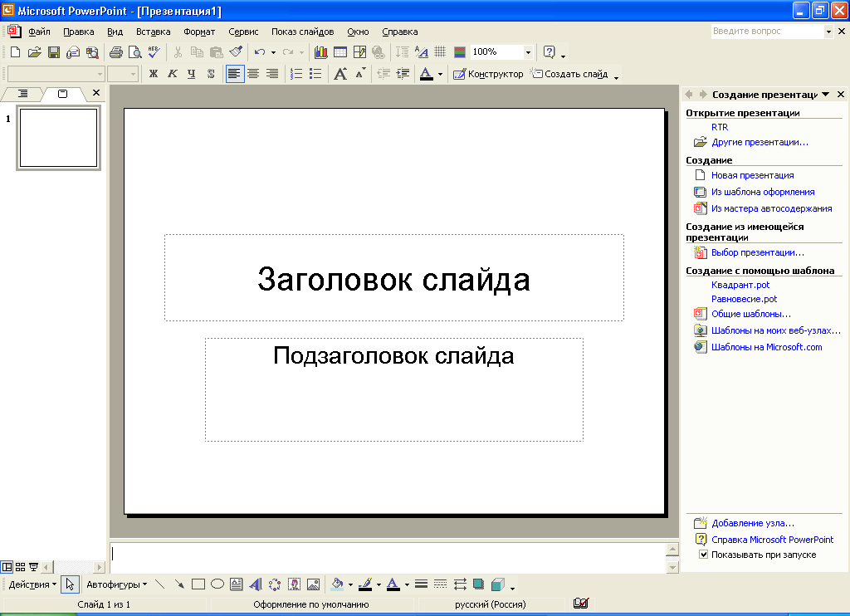
Task: Open the Автофигуры menu
Action: (116, 584)
